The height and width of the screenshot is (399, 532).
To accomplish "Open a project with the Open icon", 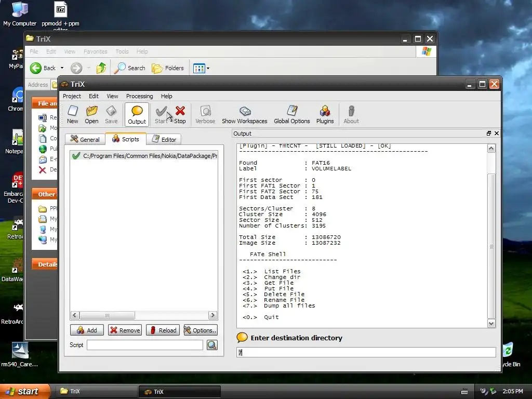I will tap(91, 115).
